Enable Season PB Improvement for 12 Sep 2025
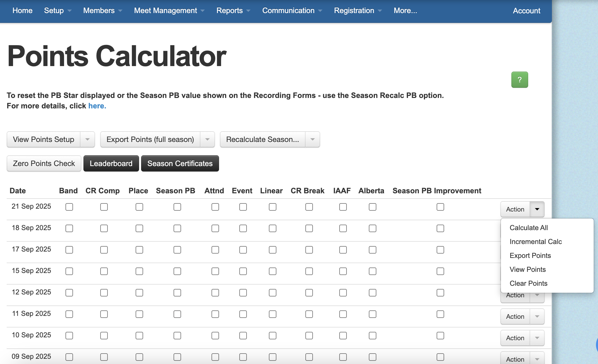 pos(440,293)
